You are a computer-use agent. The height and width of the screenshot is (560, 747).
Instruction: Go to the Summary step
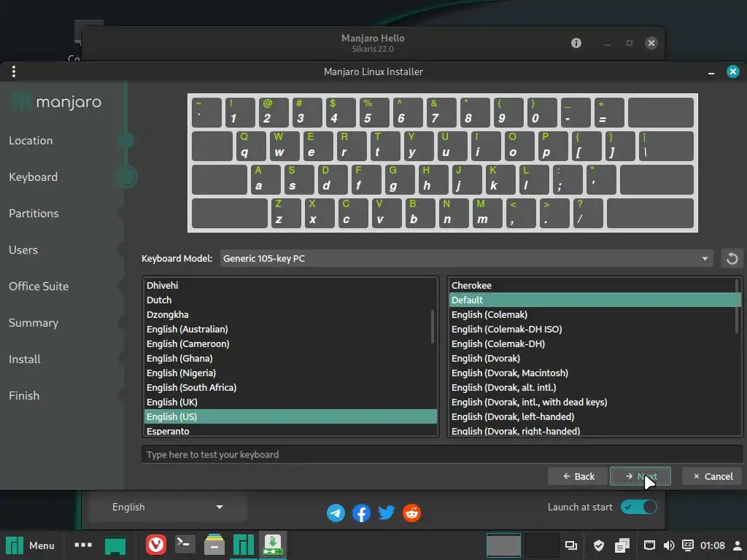pyautogui.click(x=34, y=323)
